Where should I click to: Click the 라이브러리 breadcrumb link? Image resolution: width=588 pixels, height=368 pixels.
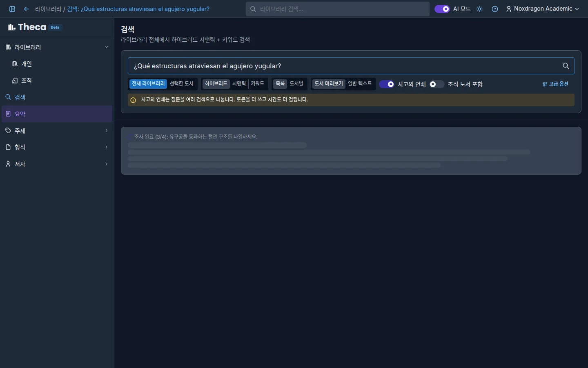[x=48, y=9]
